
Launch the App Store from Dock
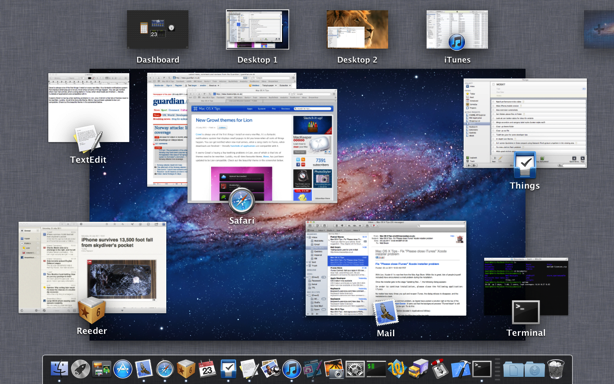[x=123, y=369]
